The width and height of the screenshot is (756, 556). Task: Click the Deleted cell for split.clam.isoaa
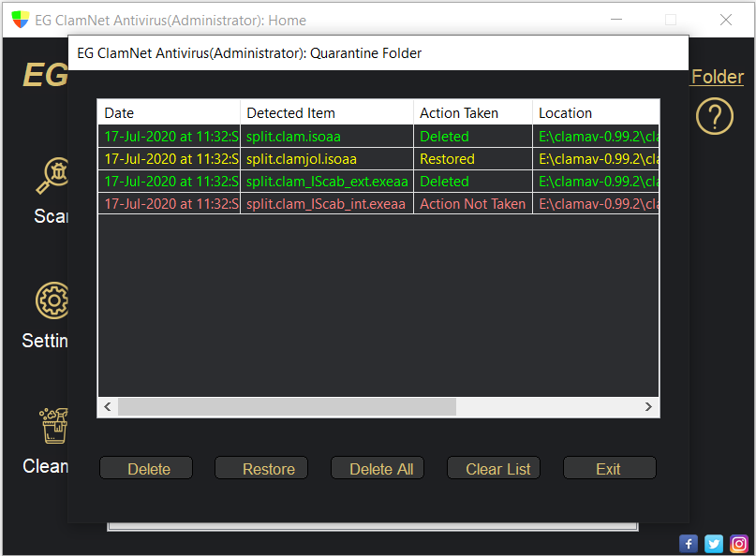[x=473, y=137]
